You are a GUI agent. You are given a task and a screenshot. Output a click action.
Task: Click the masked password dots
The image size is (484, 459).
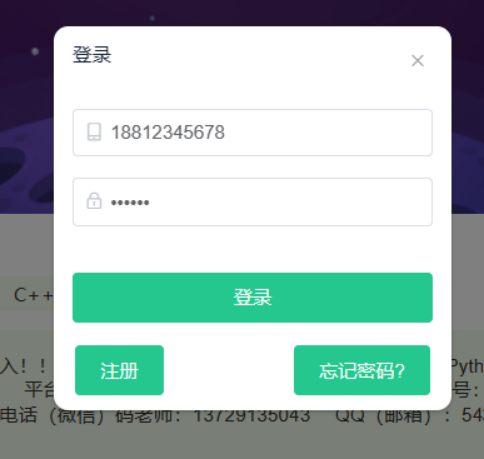[130, 202]
